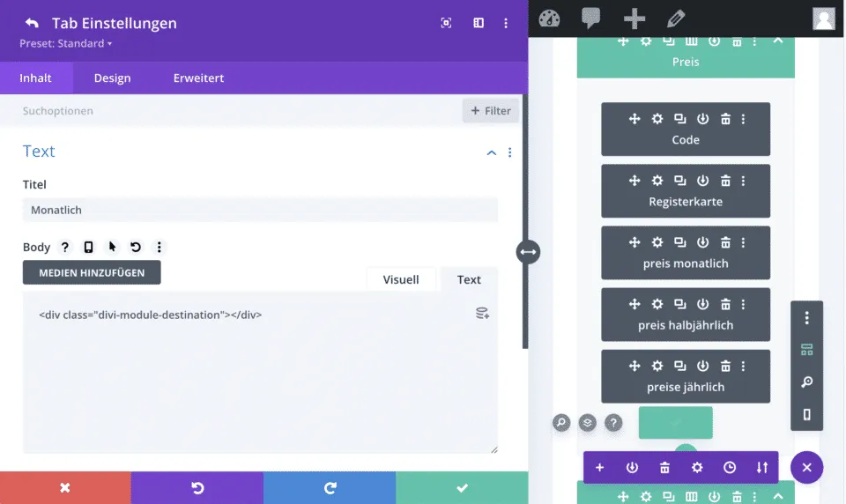Open dynamic content icon in Body editor
Image resolution: width=846 pixels, height=504 pixels.
point(482,313)
